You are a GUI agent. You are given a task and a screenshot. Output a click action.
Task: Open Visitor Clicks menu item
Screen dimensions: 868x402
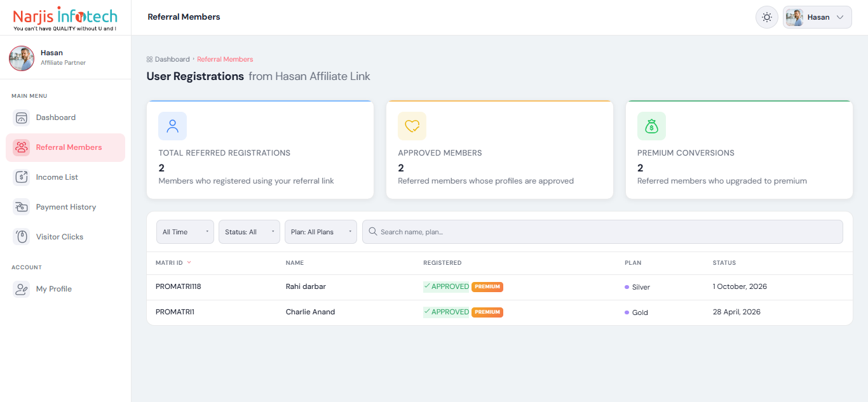(x=65, y=237)
